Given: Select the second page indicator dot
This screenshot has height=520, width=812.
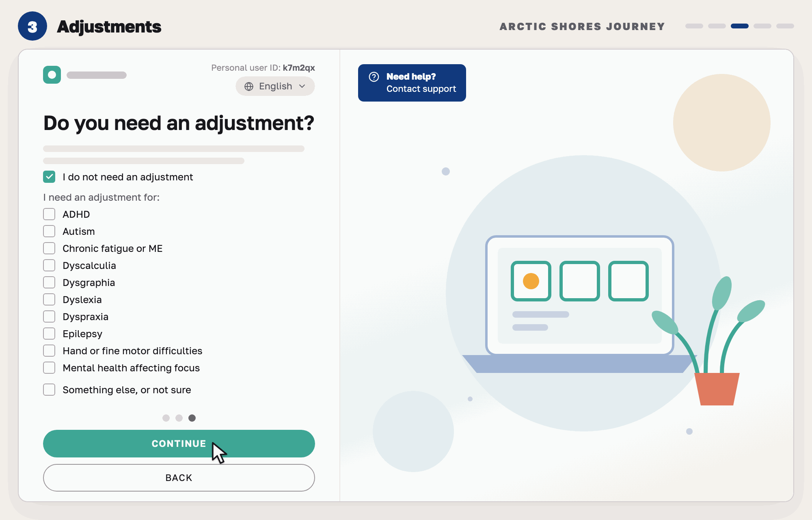Looking at the screenshot, I should click(179, 418).
